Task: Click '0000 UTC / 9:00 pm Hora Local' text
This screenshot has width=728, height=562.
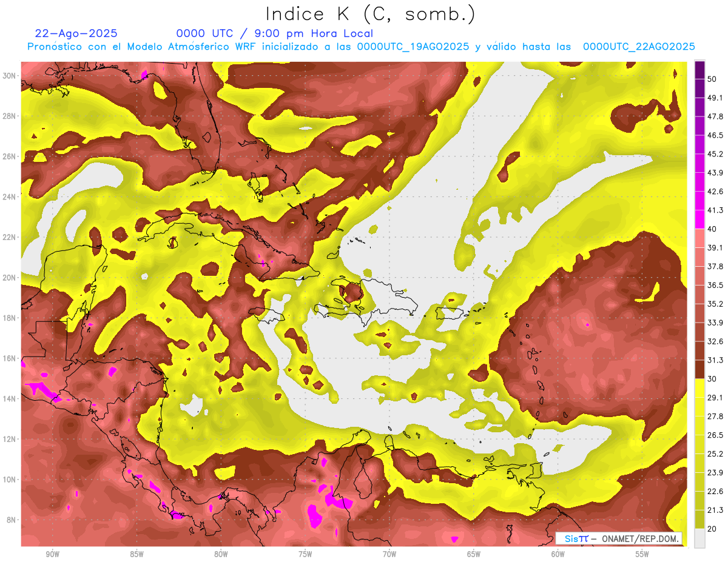Action: point(275,33)
